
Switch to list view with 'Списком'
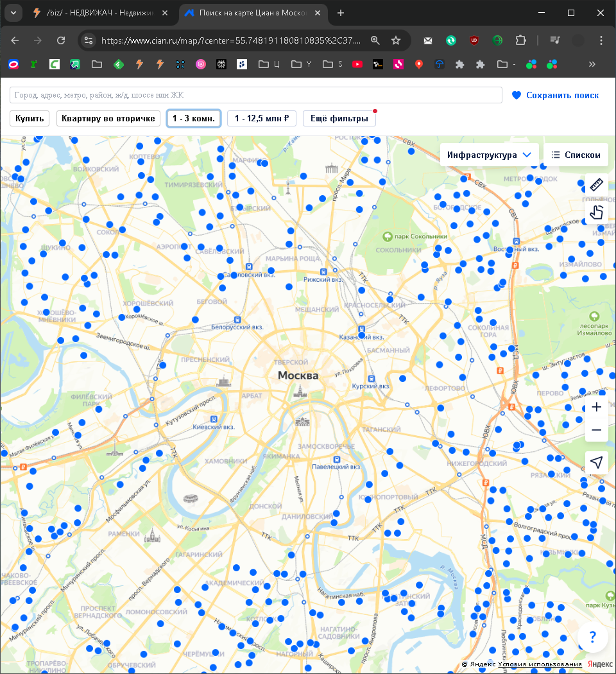576,155
